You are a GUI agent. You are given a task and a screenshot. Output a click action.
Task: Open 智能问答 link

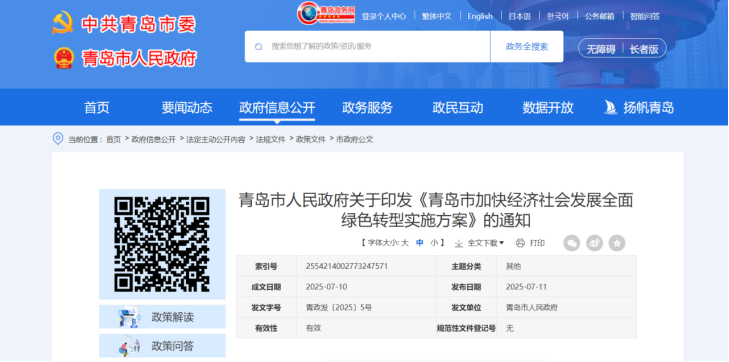point(645,16)
